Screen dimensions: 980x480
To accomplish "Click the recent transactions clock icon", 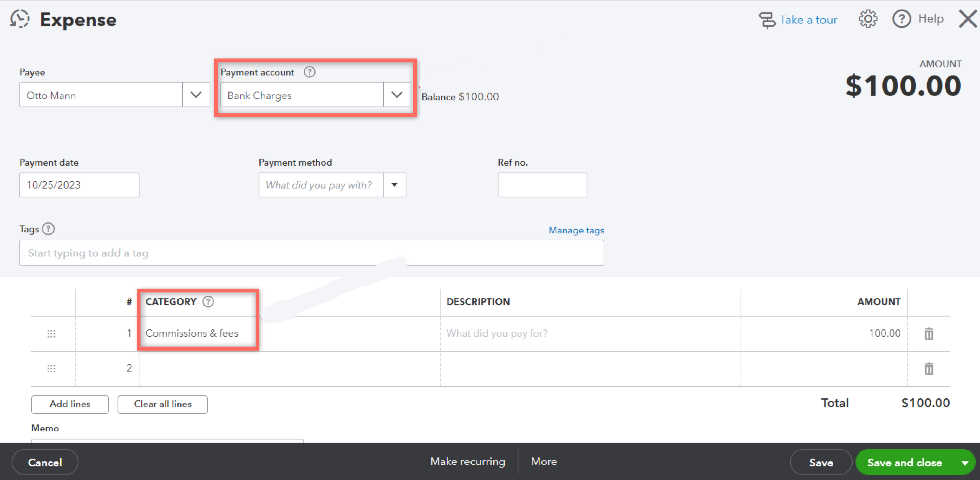I will click(x=20, y=19).
